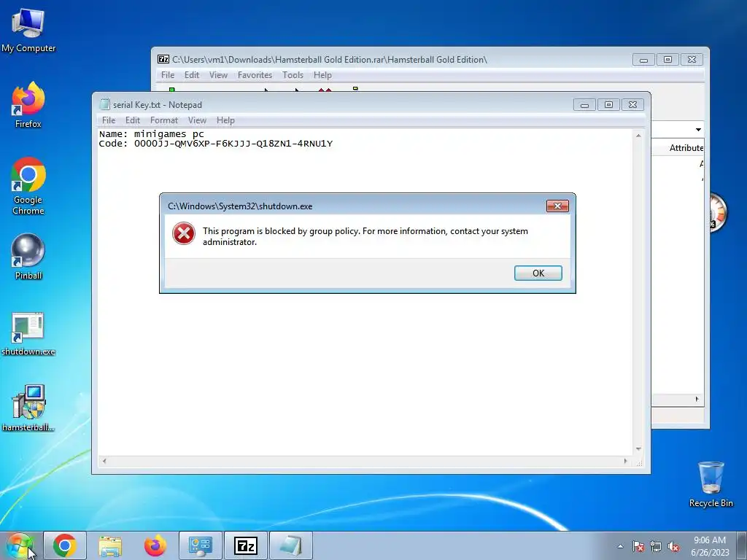Viewport: 747px width, 560px height.
Task: Click OK in the shutdown.exe error dialog
Action: [x=538, y=273]
